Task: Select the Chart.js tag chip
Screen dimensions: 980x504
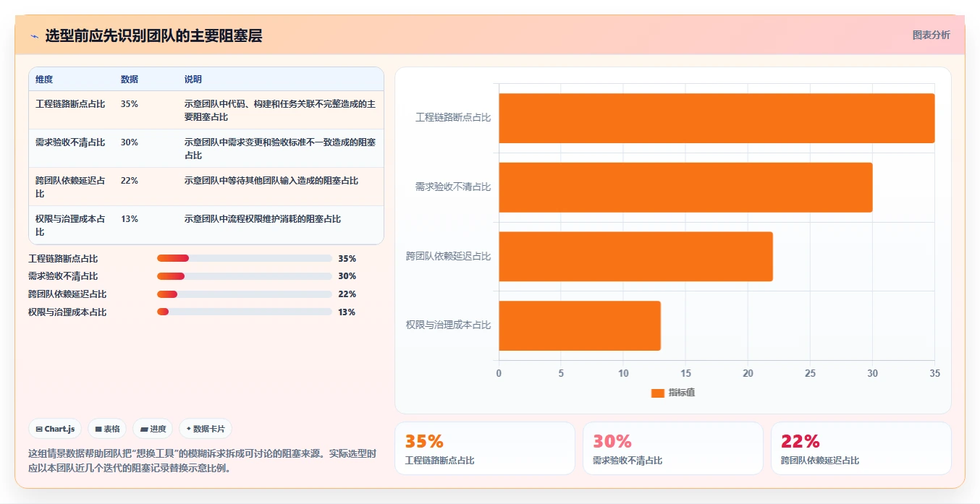Action: pyautogui.click(x=56, y=429)
